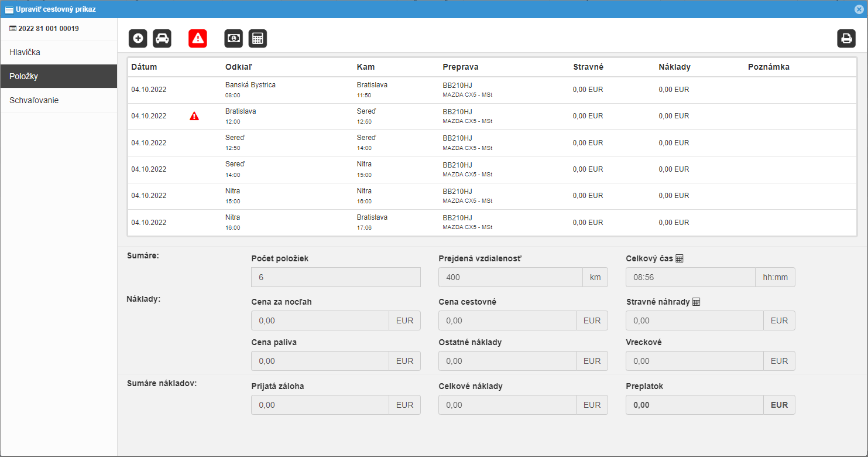Print the travel order using printer icon
The height and width of the screenshot is (457, 868).
coord(846,39)
